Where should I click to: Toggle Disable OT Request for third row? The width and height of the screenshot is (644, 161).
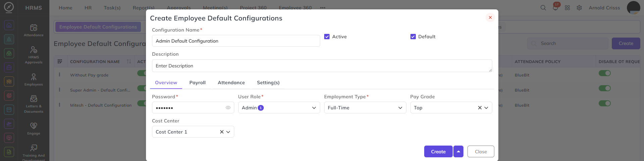(605, 103)
